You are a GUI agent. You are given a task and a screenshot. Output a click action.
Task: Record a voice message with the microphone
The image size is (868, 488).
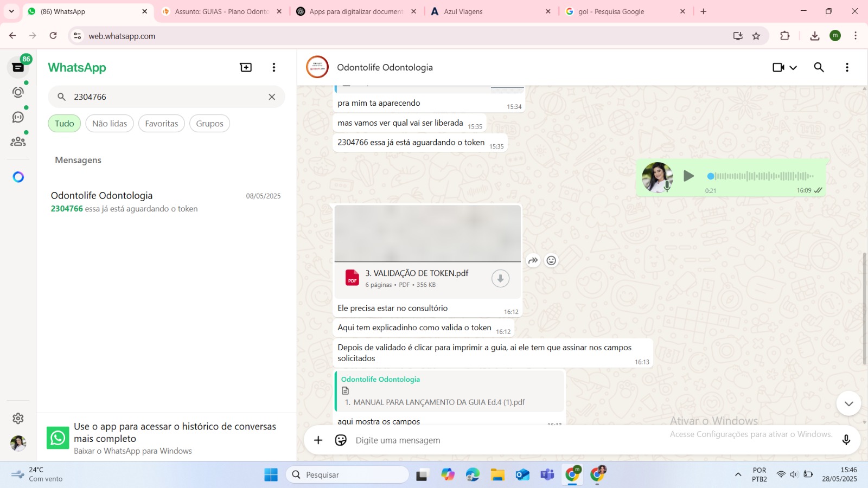click(846, 440)
